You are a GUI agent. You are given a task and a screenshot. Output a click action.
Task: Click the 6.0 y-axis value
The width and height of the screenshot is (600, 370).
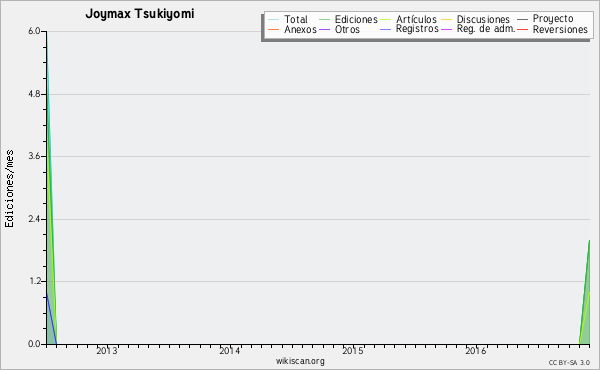tap(34, 31)
